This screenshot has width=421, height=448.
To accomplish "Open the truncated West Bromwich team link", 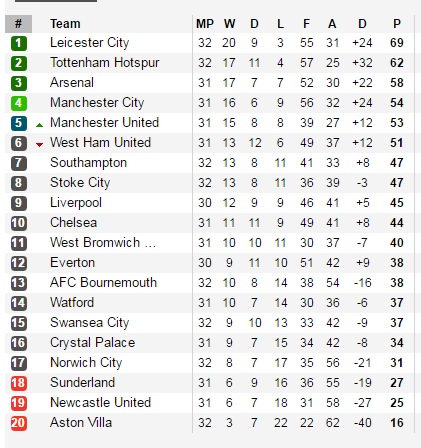I will pos(103,243).
